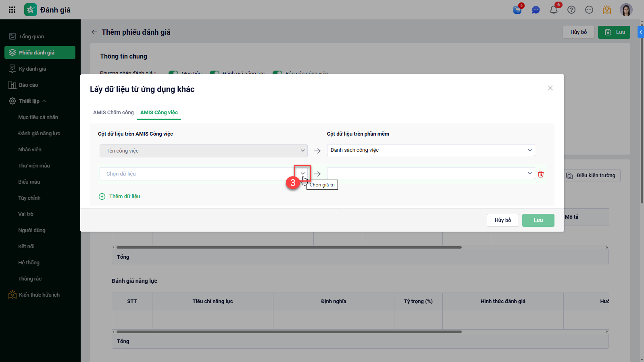Open Vai trò in sidebar

(x=26, y=214)
